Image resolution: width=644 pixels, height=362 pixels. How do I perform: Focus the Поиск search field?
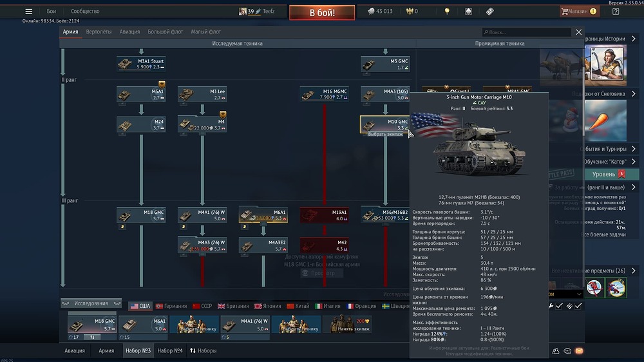527,32
